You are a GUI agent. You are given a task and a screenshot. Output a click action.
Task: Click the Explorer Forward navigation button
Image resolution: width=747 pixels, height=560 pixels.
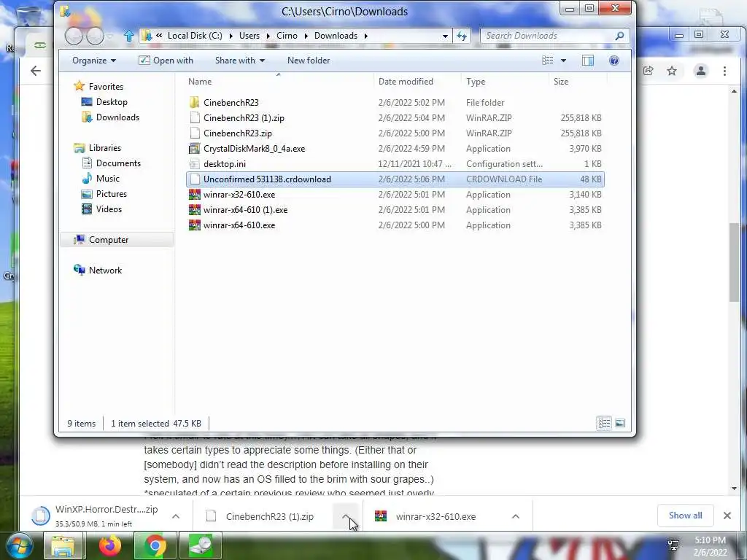(95, 36)
